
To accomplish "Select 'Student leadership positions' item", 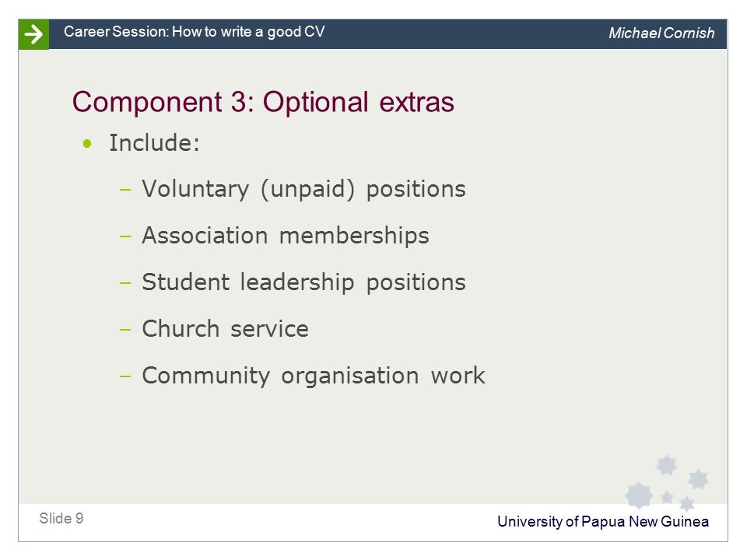I will coord(303,282).
